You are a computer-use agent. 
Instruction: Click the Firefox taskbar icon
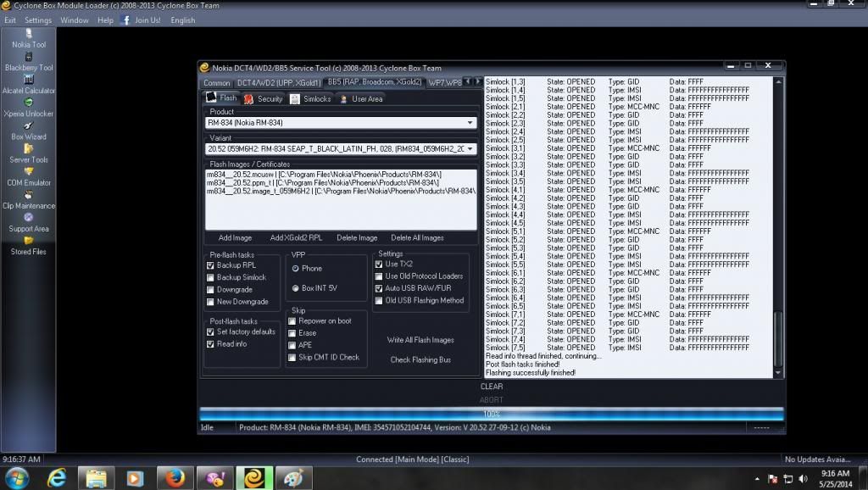coord(175,477)
